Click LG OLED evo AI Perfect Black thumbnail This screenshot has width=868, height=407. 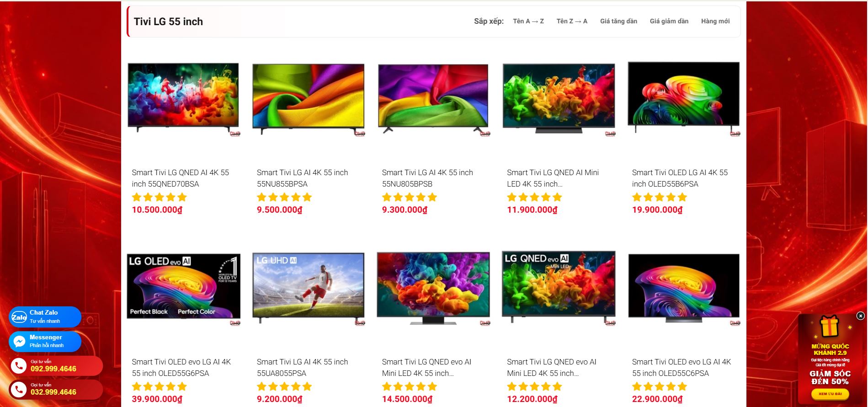(x=183, y=288)
